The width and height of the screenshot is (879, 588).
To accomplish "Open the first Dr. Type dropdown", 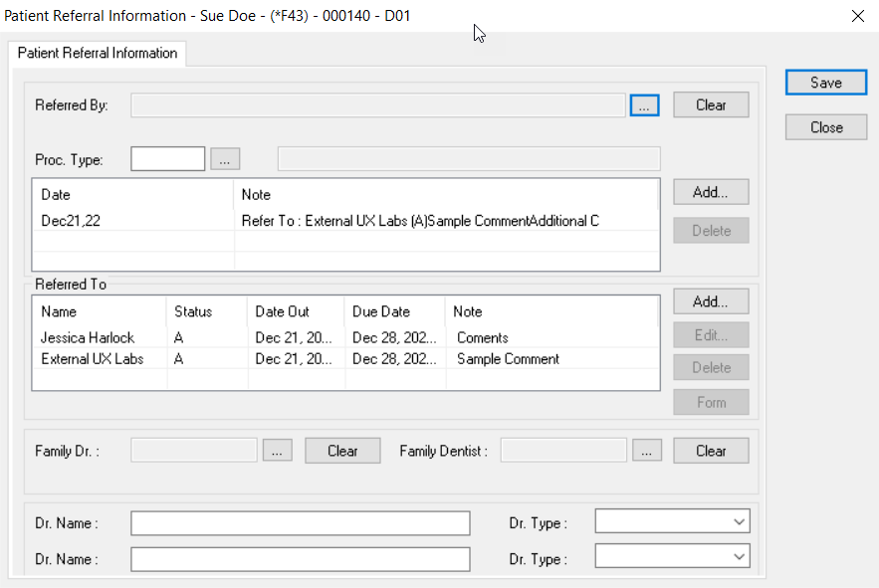I will (672, 522).
